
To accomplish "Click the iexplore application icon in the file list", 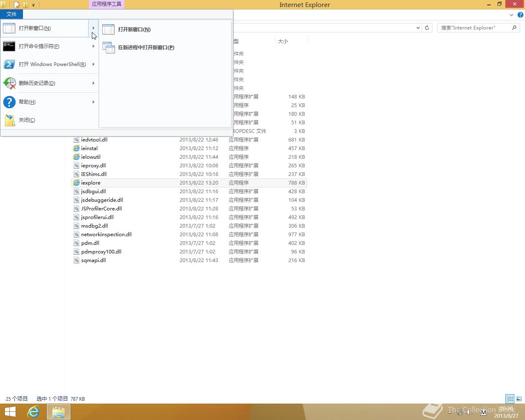I will (76, 183).
